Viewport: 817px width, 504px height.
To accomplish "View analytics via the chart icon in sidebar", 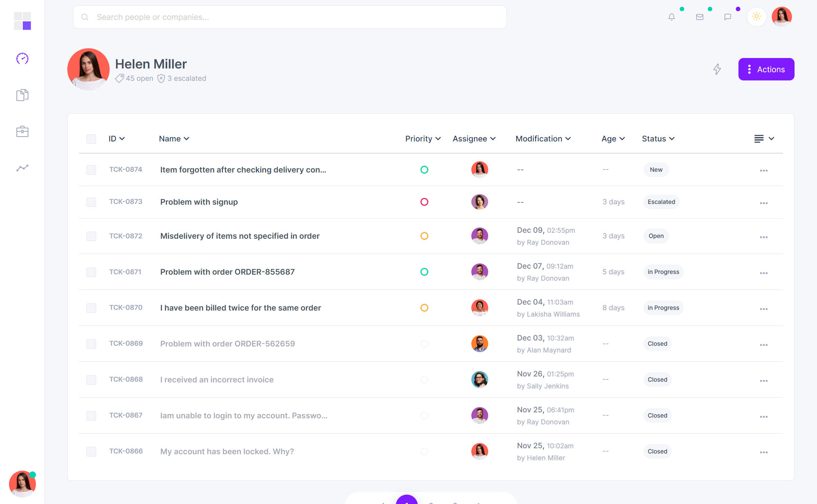I will [x=22, y=168].
